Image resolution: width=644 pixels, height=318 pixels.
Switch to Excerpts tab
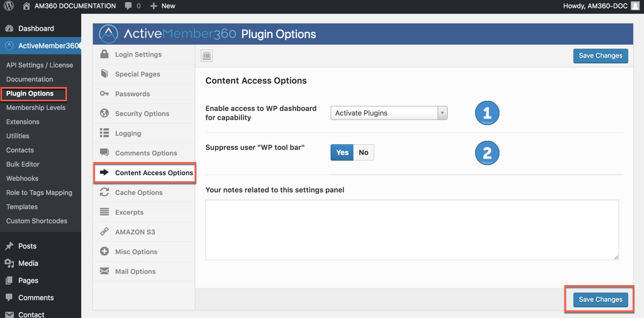click(144, 212)
